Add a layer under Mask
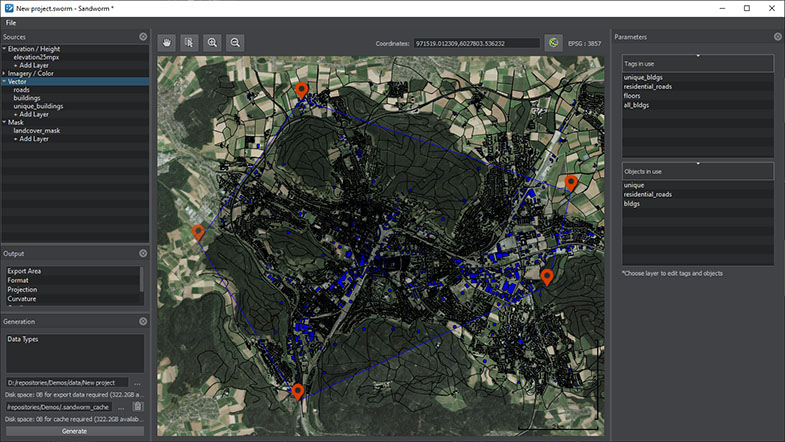The width and height of the screenshot is (785, 442). coord(34,139)
